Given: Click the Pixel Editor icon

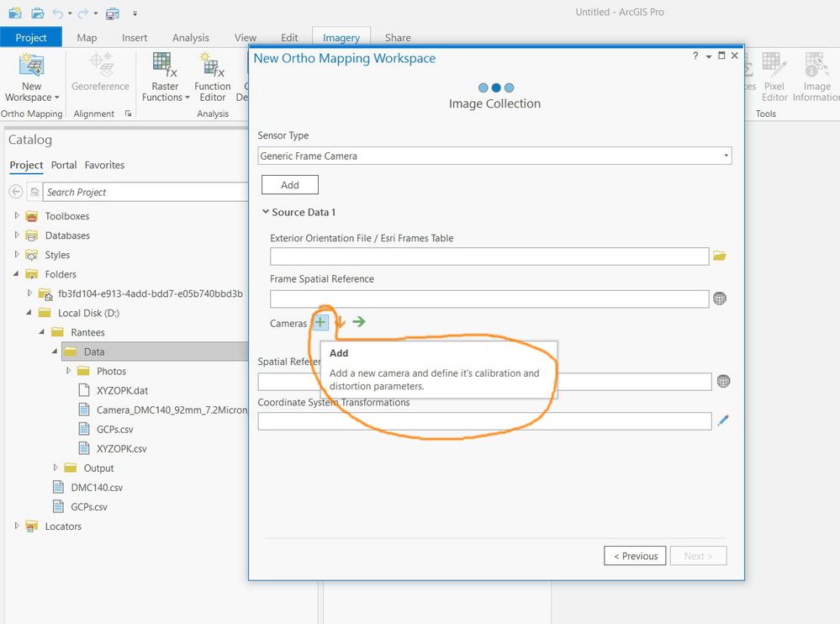Looking at the screenshot, I should (x=774, y=65).
